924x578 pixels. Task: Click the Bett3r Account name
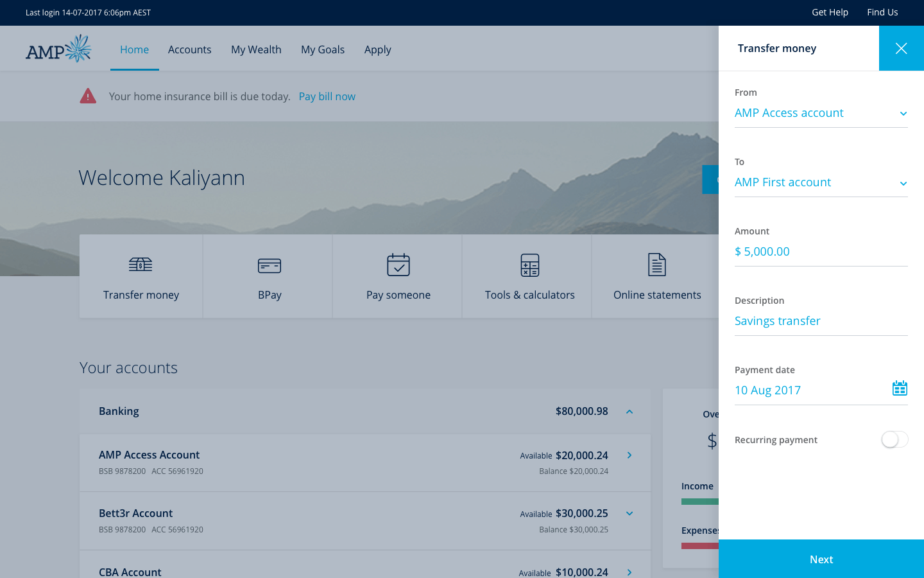click(x=135, y=513)
